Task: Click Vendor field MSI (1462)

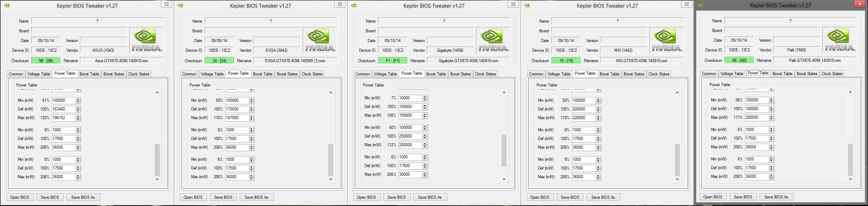Action: (x=623, y=50)
